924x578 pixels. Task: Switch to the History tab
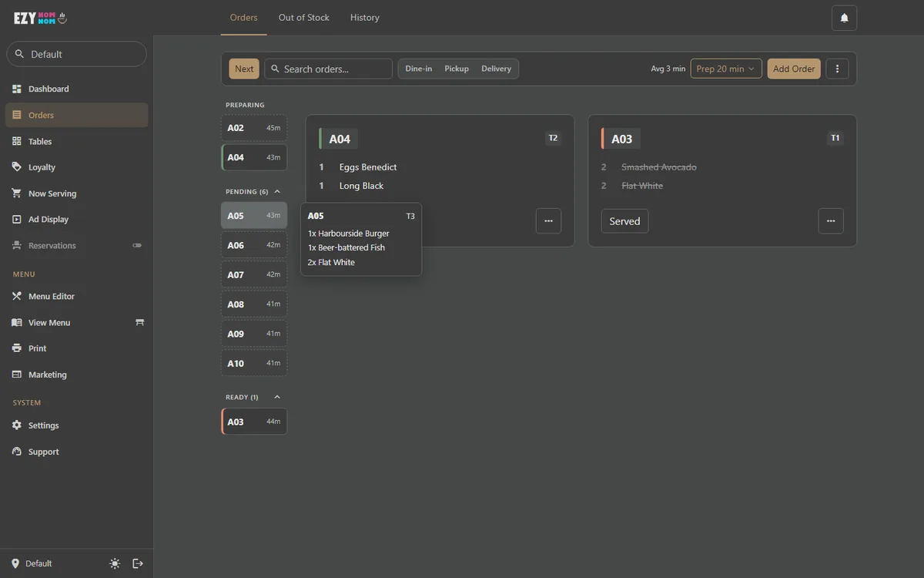tap(365, 17)
